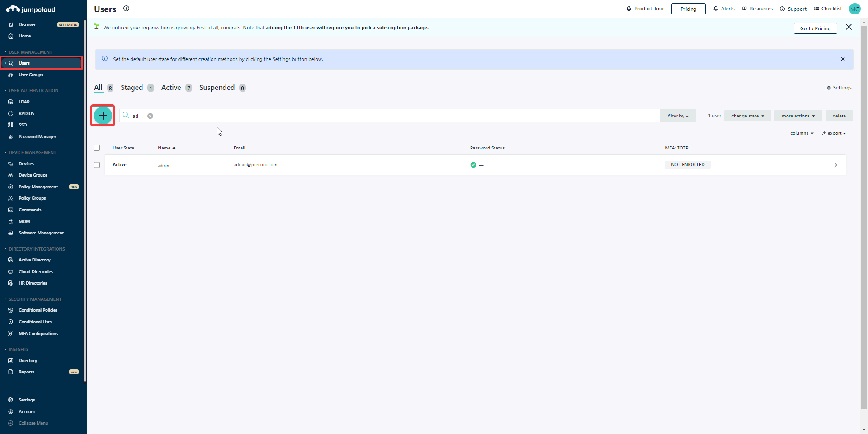Switch to the Staged tab
Viewport: 868px width, 434px height.
(x=132, y=88)
